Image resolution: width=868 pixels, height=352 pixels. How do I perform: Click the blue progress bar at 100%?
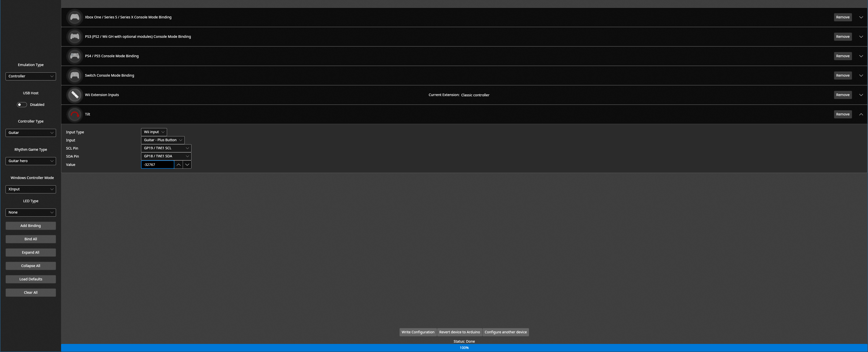pos(464,348)
